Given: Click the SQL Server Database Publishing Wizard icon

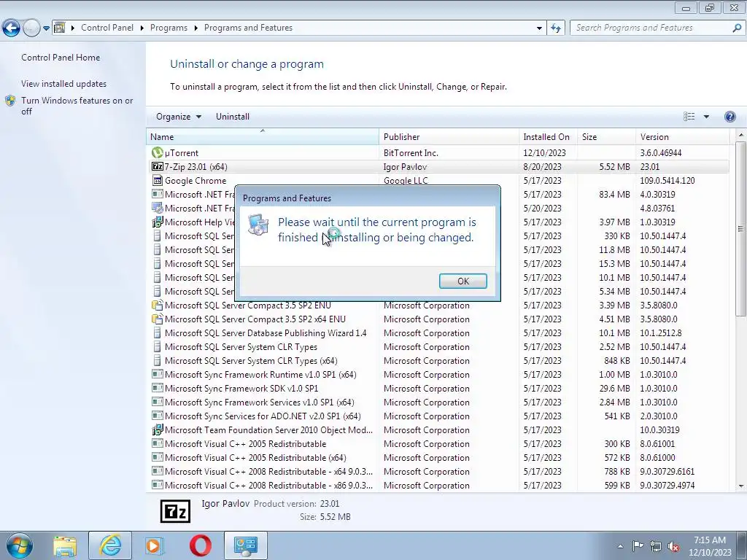Looking at the screenshot, I should point(158,332).
